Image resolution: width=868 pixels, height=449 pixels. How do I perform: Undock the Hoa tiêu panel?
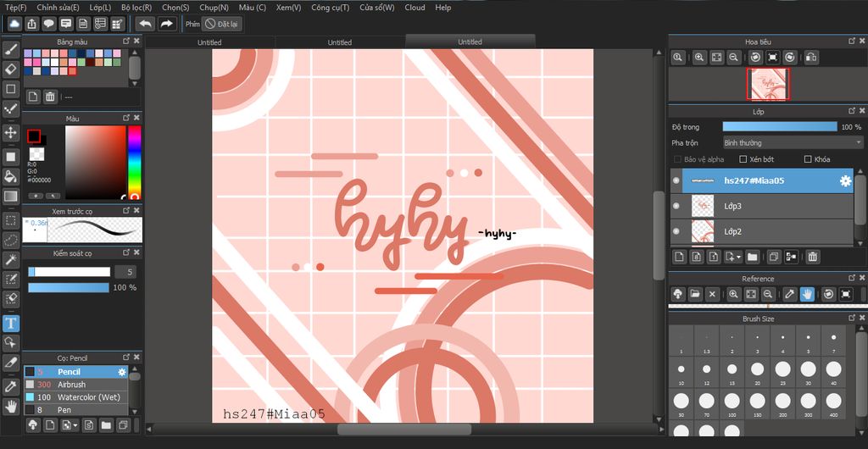pyautogui.click(x=851, y=42)
